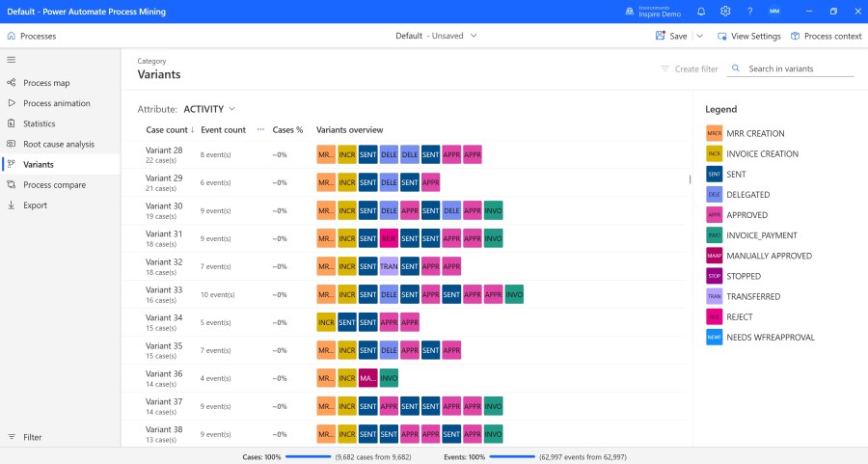Click the help question mark icon

point(750,12)
